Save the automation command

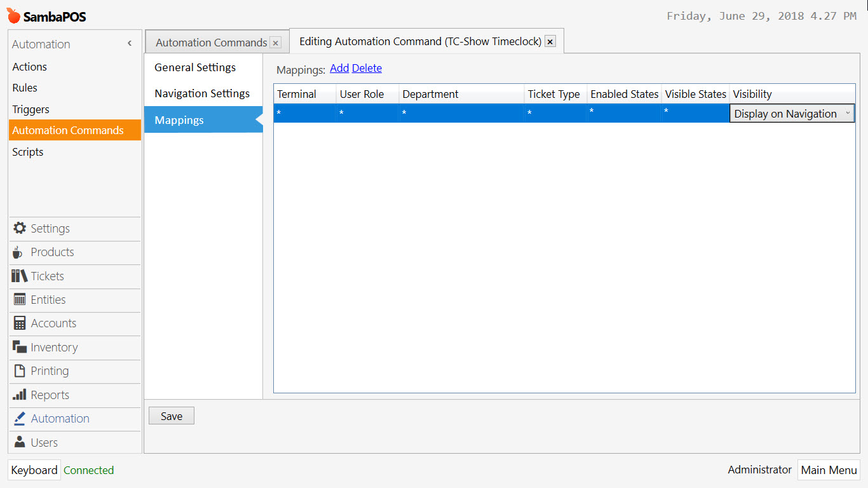[171, 416]
